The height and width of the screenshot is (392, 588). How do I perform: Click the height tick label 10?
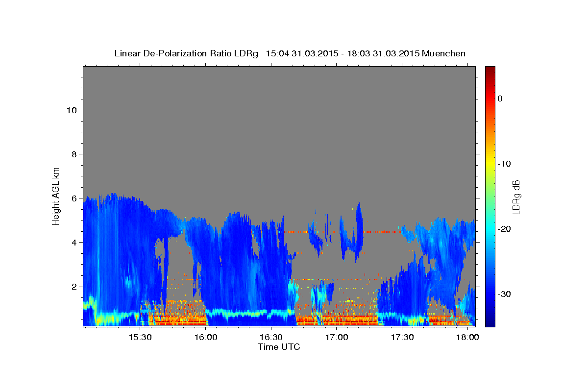click(71, 110)
